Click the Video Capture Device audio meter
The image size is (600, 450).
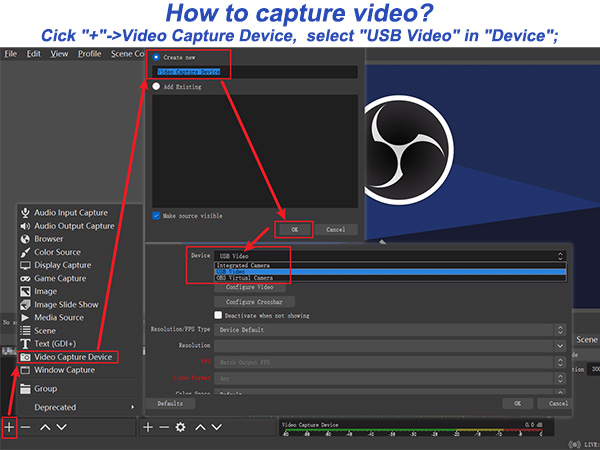(x=413, y=432)
